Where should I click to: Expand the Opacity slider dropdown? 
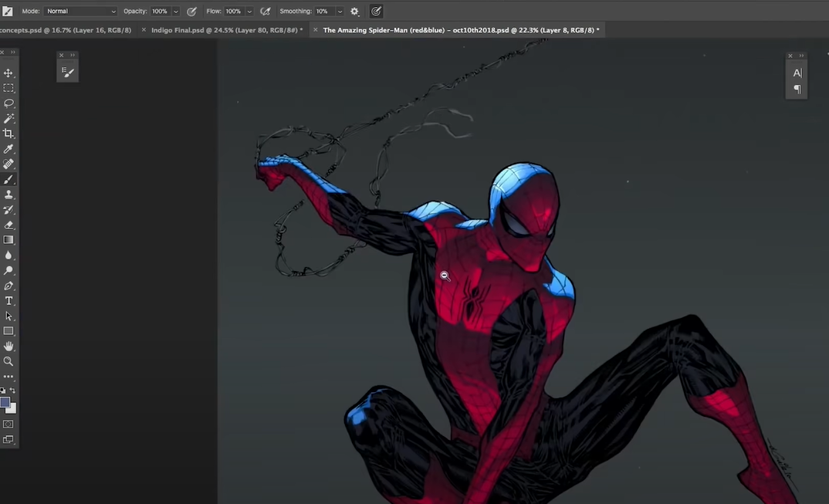[x=176, y=12]
